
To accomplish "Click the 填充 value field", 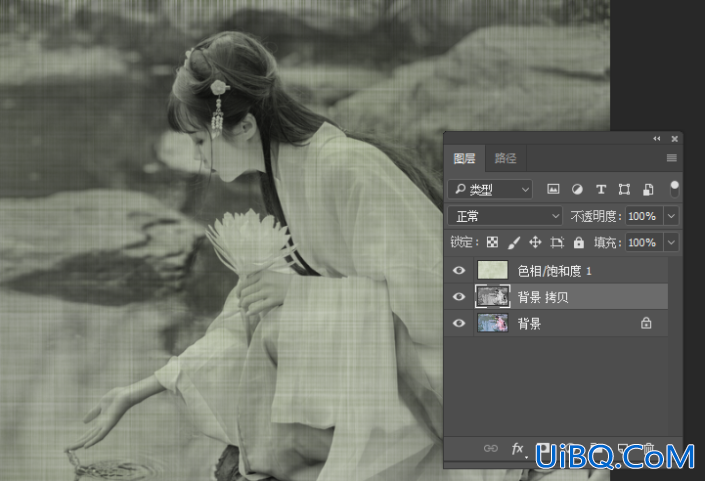I will click(x=644, y=243).
